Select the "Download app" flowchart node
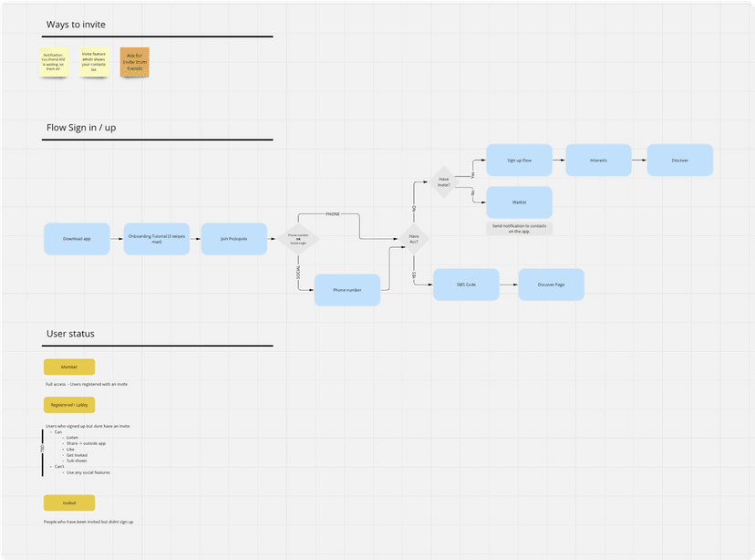This screenshot has width=755, height=560. [x=77, y=238]
